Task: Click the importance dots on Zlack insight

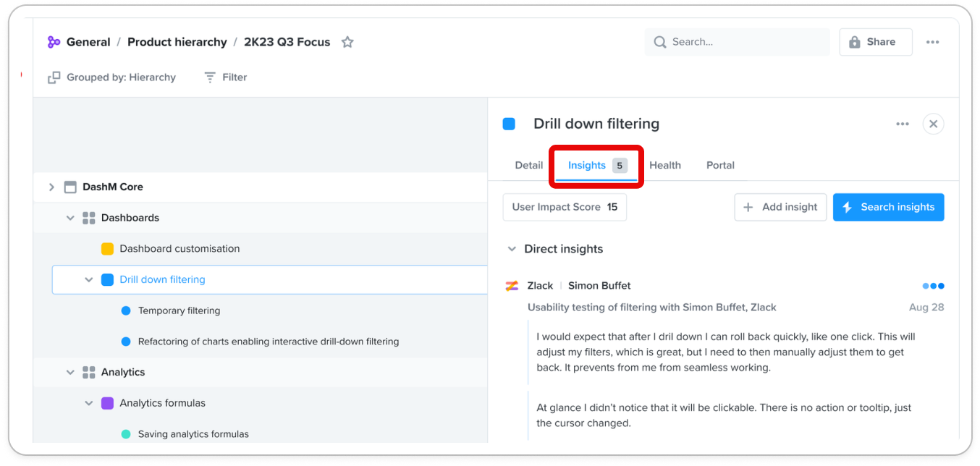Action: (933, 286)
